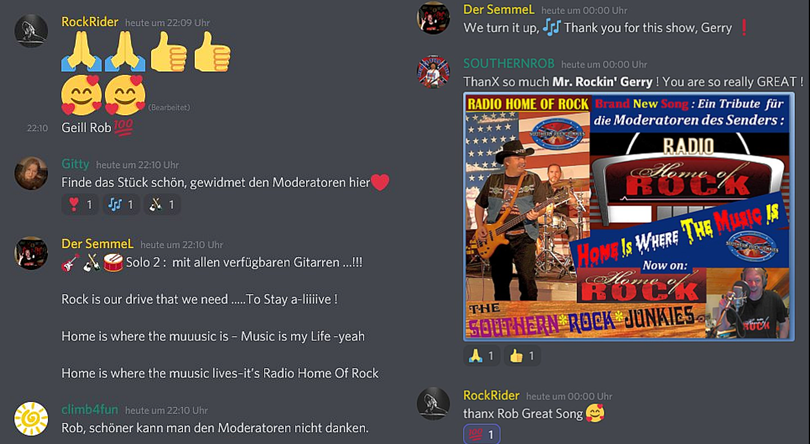Toggle the 100 reaction under RockRider's message
Screen dimensions: 810x444
pos(481,435)
